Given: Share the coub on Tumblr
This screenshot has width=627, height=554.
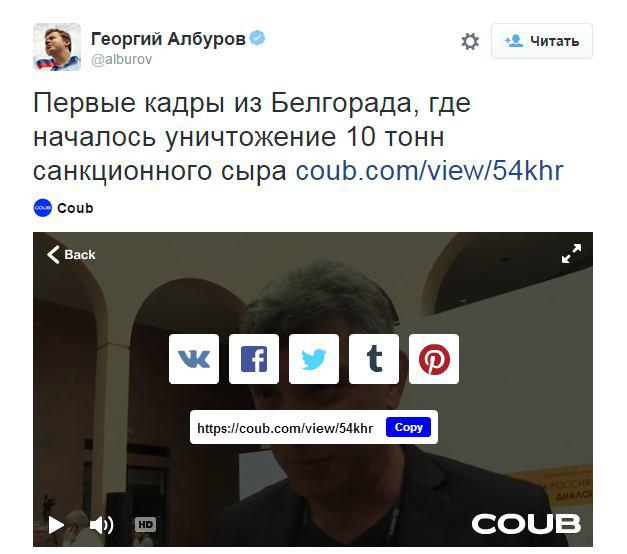Looking at the screenshot, I should (x=374, y=359).
